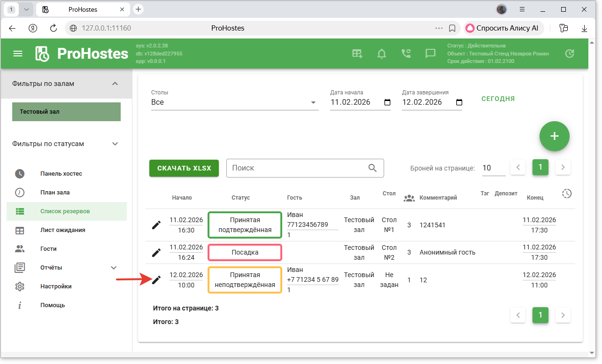Open the Лист ожидания page
The image size is (602, 364).
tap(62, 230)
